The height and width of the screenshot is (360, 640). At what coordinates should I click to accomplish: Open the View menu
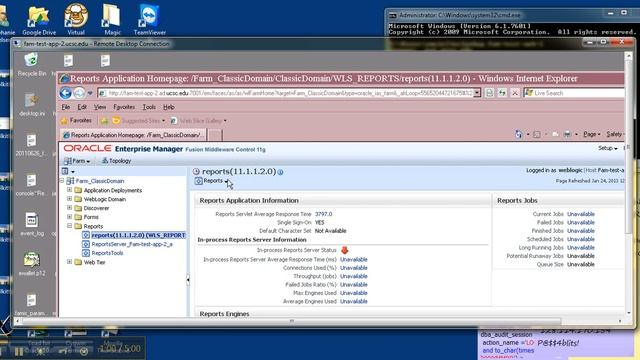pos(100,107)
